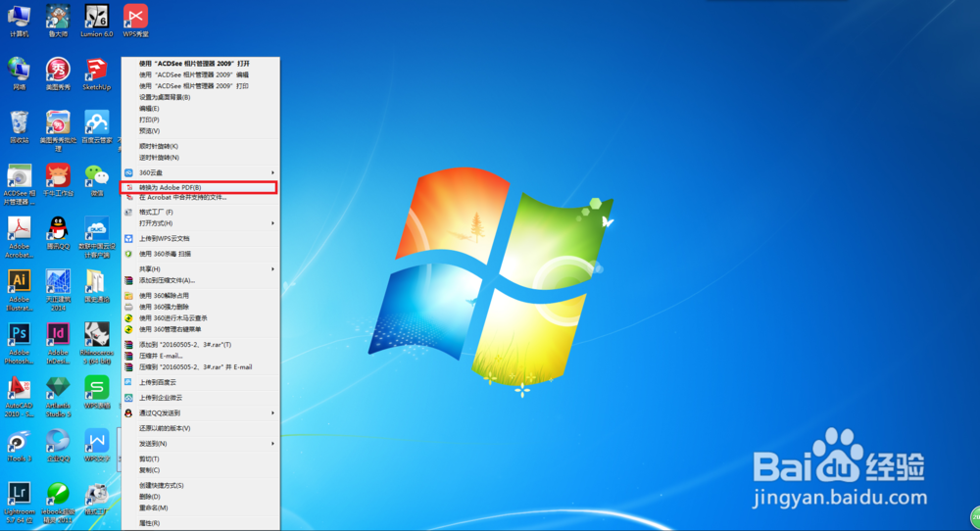Viewport: 980px width, 531px height.
Task: Open the 计算机 desktop icon
Action: [x=19, y=22]
